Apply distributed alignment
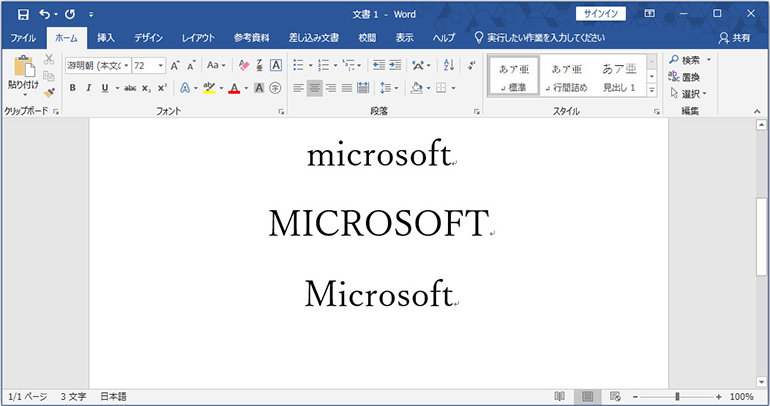This screenshot has height=406, width=770. 363,88
